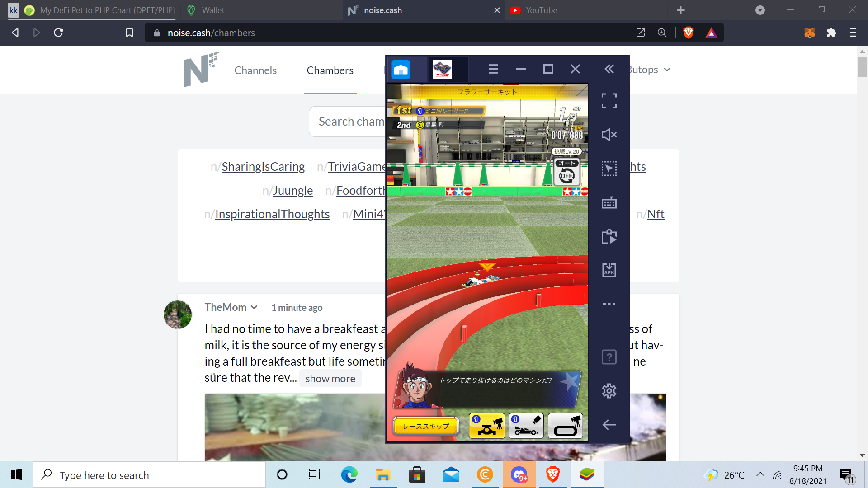
Task: Open the post image thumbnail
Action: (295, 427)
